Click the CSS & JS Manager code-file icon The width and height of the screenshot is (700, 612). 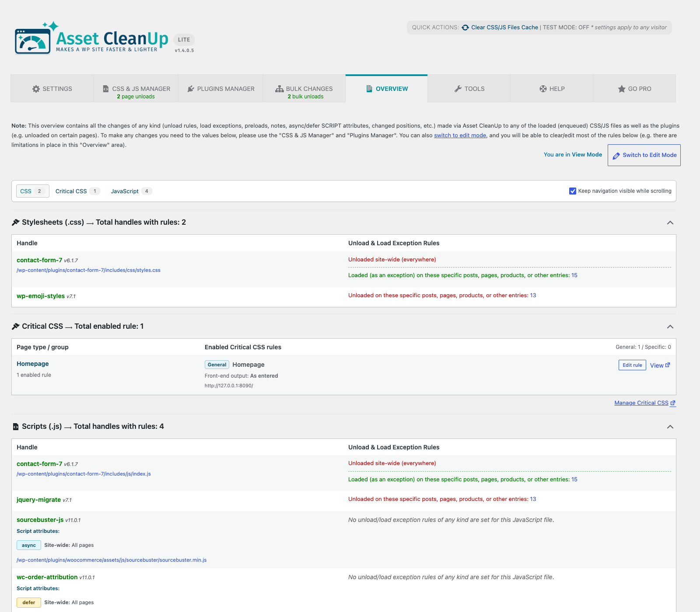(106, 89)
